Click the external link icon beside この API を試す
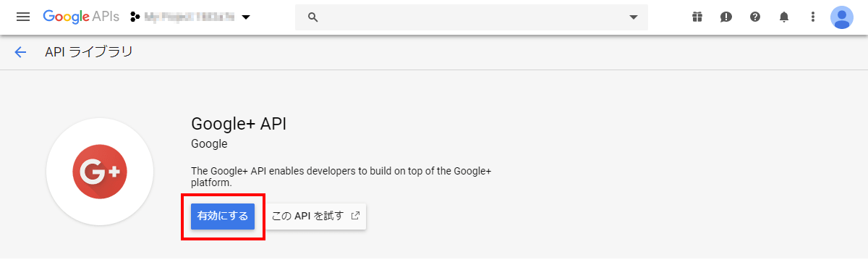The image size is (868, 273). click(355, 216)
